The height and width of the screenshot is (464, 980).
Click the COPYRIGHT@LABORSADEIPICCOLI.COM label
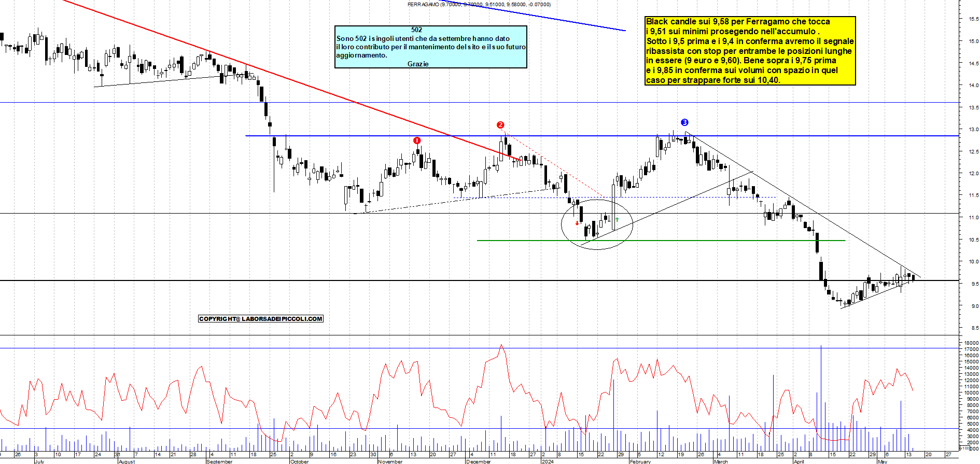(x=261, y=319)
